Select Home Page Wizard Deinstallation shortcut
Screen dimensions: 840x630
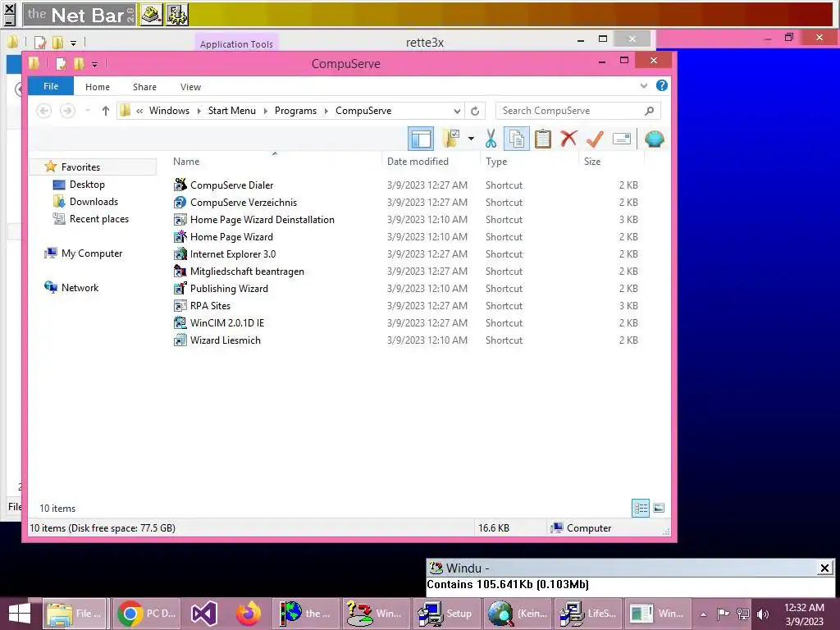(262, 220)
